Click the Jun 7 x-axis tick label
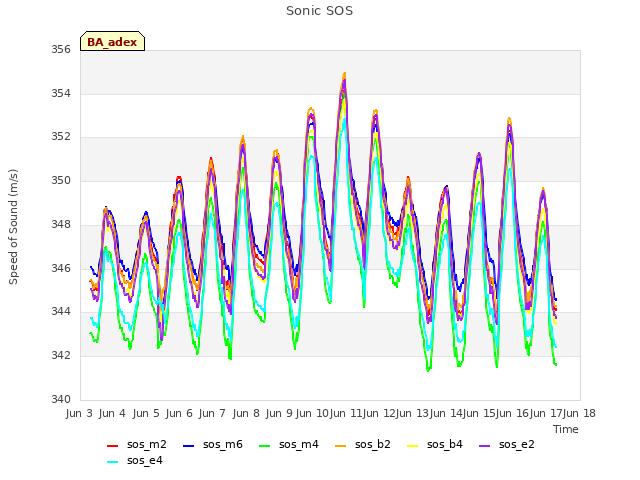Viewport: 640px width, 480px height. click(x=212, y=413)
